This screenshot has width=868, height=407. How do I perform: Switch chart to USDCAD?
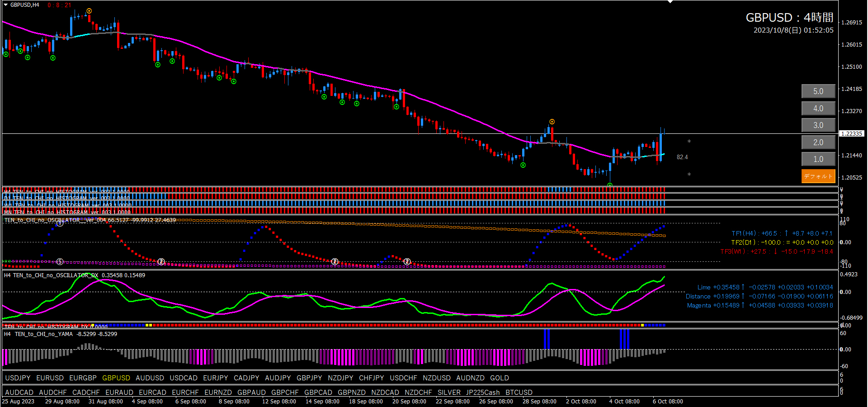pyautogui.click(x=184, y=378)
